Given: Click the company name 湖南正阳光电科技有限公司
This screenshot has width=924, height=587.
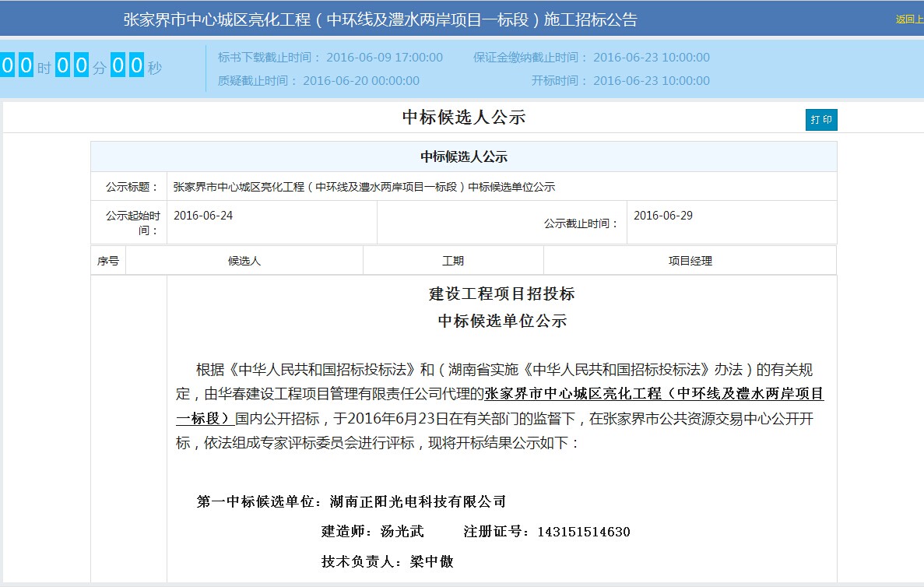Looking at the screenshot, I should tap(417, 501).
